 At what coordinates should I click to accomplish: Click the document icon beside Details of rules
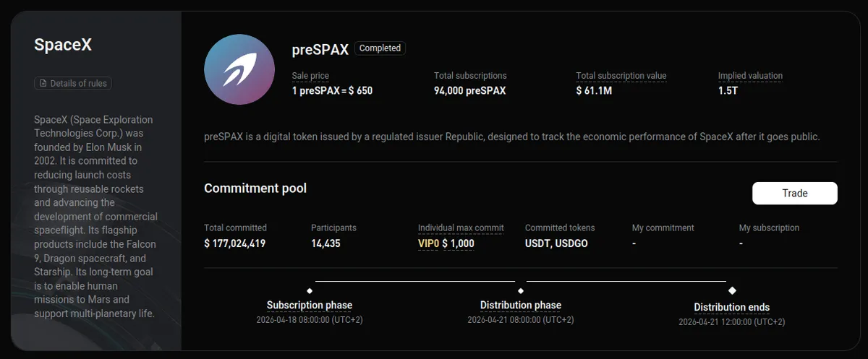(43, 84)
